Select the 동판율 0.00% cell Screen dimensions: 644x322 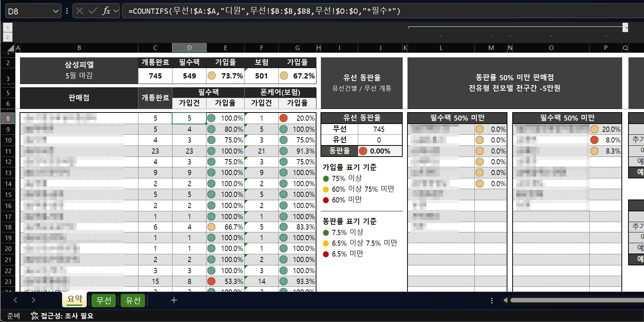pyautogui.click(x=380, y=151)
